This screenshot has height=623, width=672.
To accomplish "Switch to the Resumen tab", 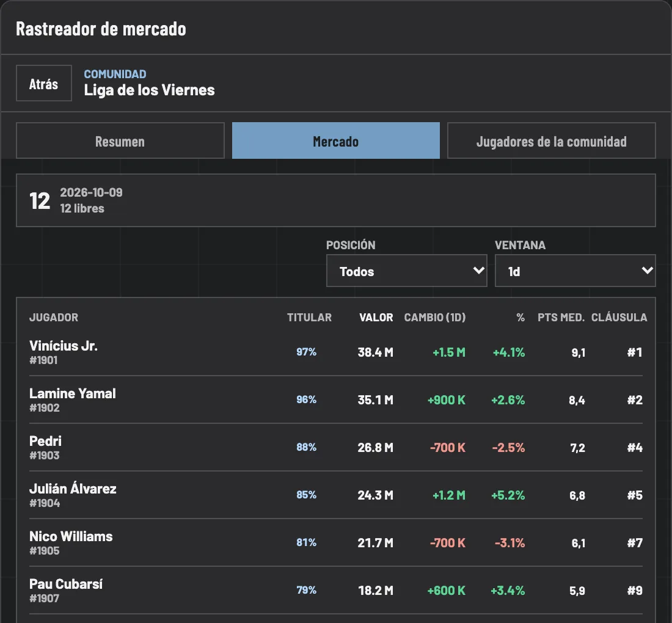I will click(120, 140).
